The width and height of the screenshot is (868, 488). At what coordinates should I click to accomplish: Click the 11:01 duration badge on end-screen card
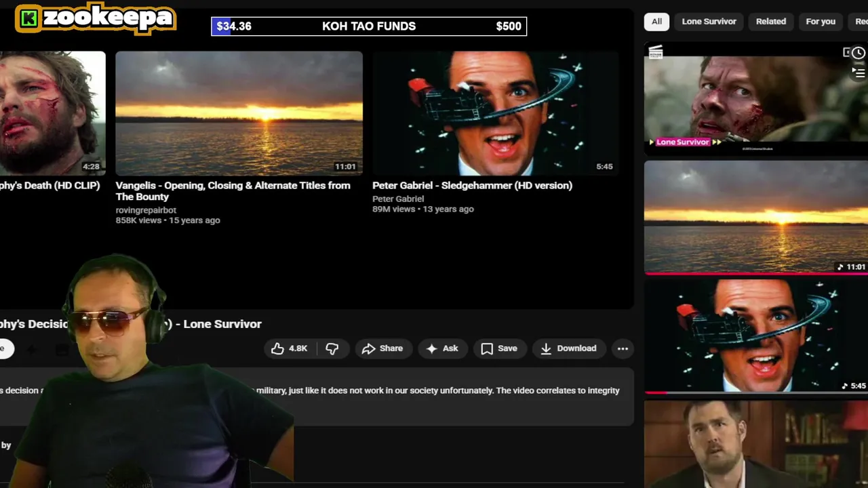tap(345, 167)
